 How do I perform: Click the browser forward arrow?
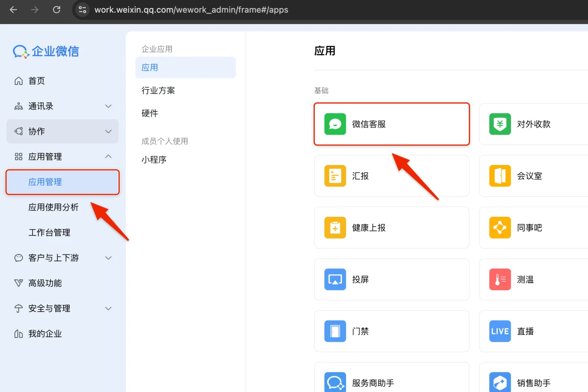pos(35,10)
